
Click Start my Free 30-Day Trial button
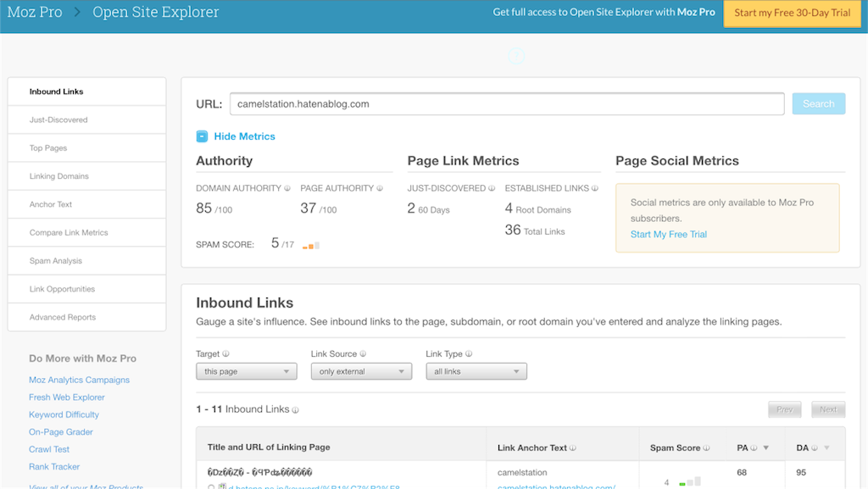point(793,13)
